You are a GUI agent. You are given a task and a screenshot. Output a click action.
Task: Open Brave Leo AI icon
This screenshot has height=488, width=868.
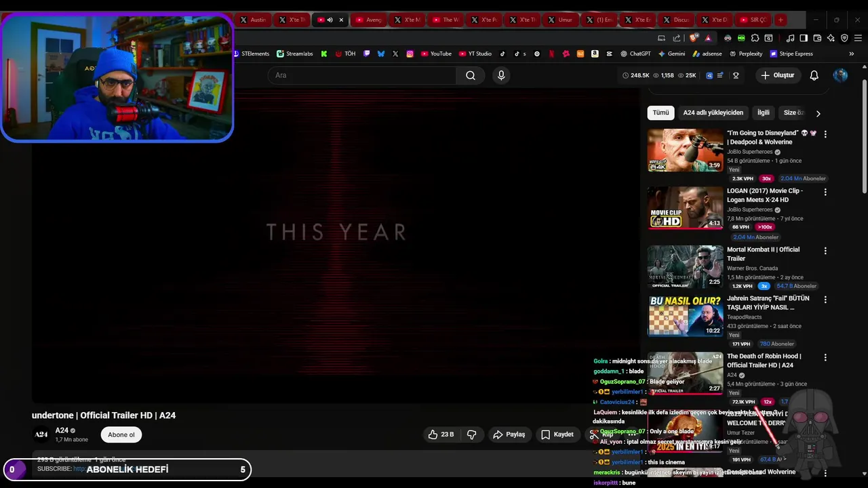[830, 38]
